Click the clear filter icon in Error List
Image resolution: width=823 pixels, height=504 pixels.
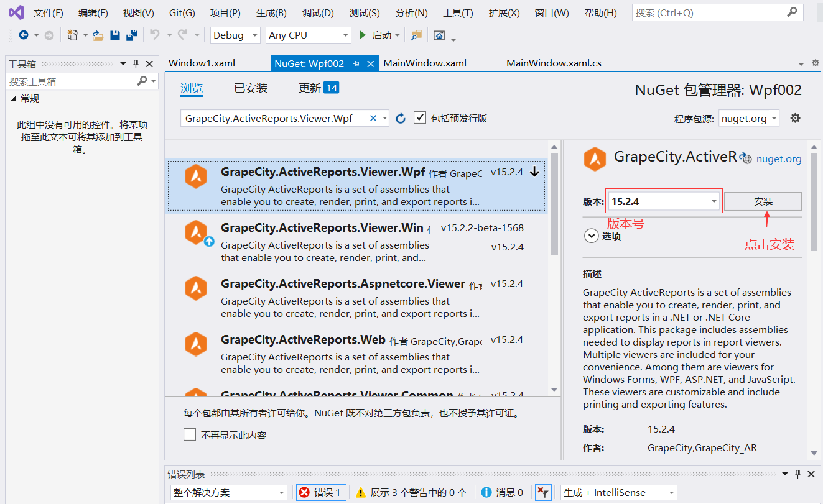tap(543, 493)
